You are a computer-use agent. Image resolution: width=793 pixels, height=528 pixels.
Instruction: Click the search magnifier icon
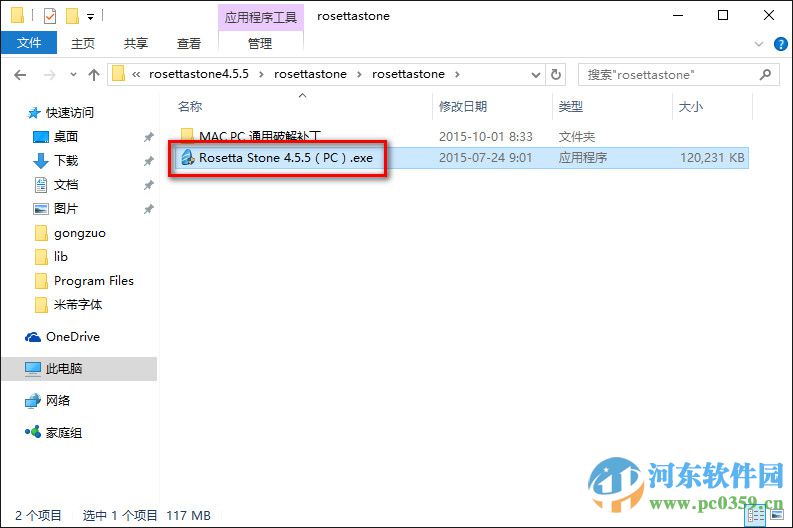(766, 74)
